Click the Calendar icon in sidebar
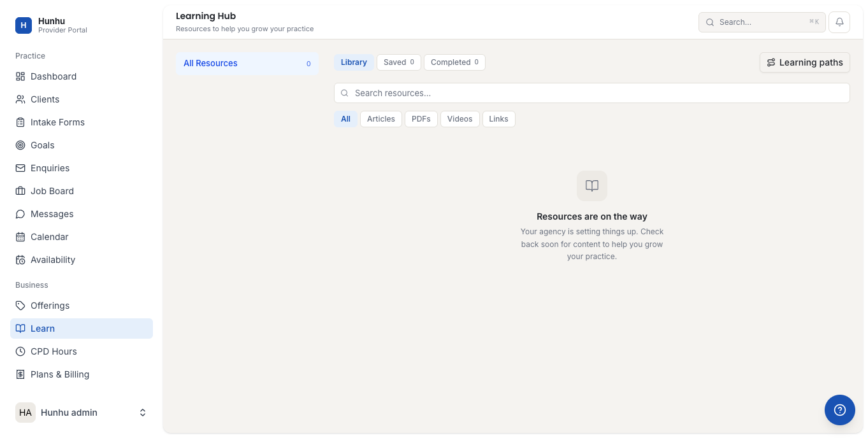The width and height of the screenshot is (868, 438). (x=20, y=237)
